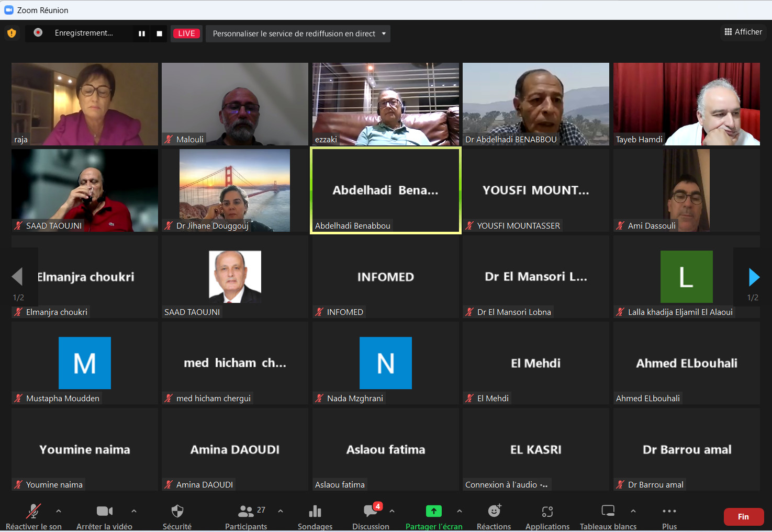This screenshot has width=772, height=532.
Task: Go to next page of participants
Action: 754,277
